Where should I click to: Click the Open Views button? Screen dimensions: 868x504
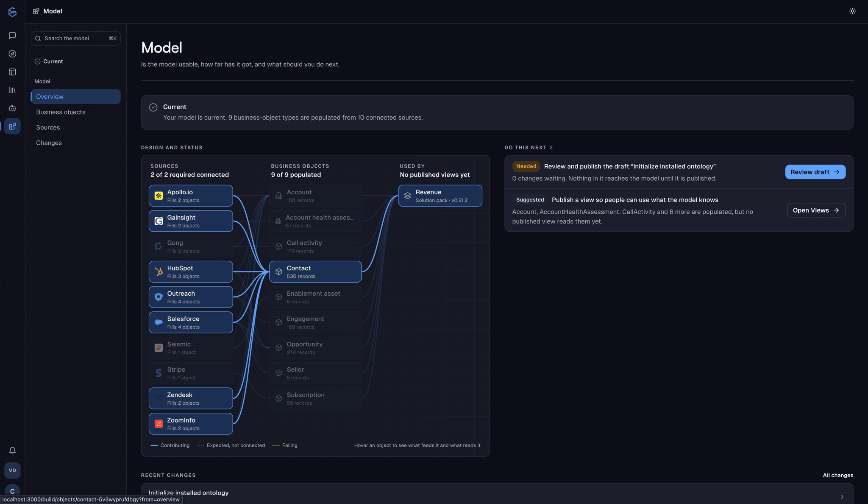pos(816,210)
